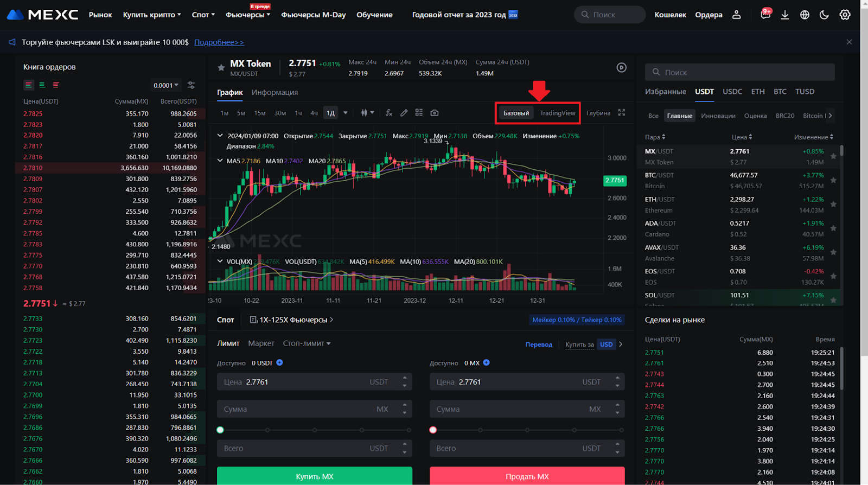Click the sell amount slider handle
Screen dimensions: 868x485
coord(433,430)
